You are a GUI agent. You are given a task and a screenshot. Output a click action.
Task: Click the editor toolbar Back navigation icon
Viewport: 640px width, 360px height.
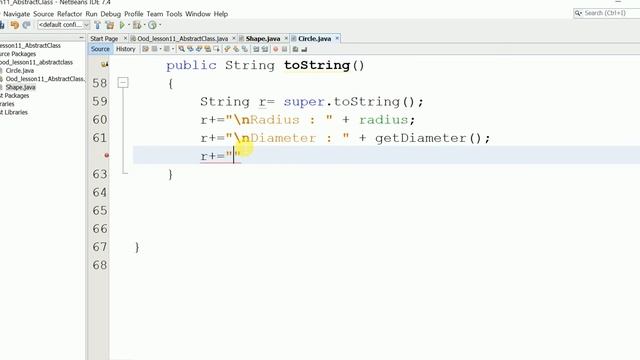[x=154, y=49]
